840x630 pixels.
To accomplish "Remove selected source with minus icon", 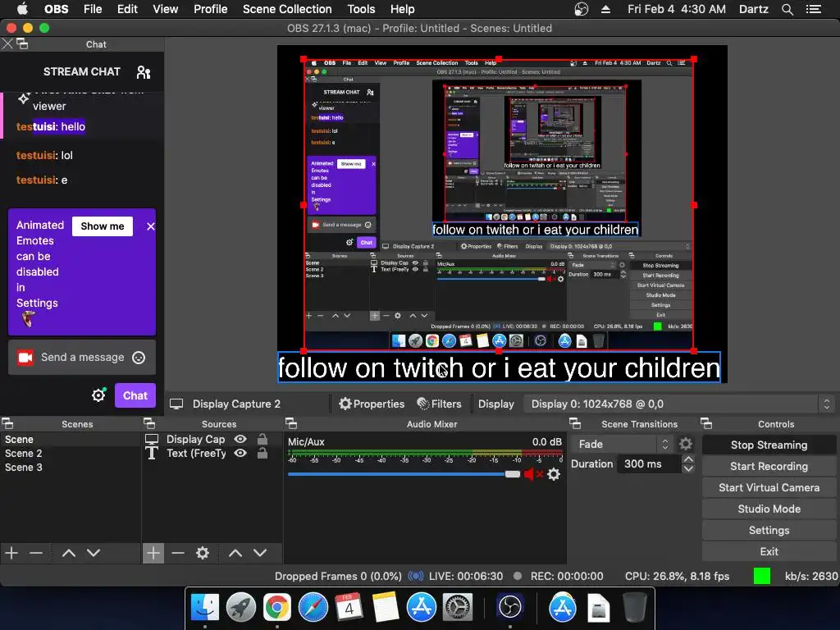I will (x=178, y=553).
